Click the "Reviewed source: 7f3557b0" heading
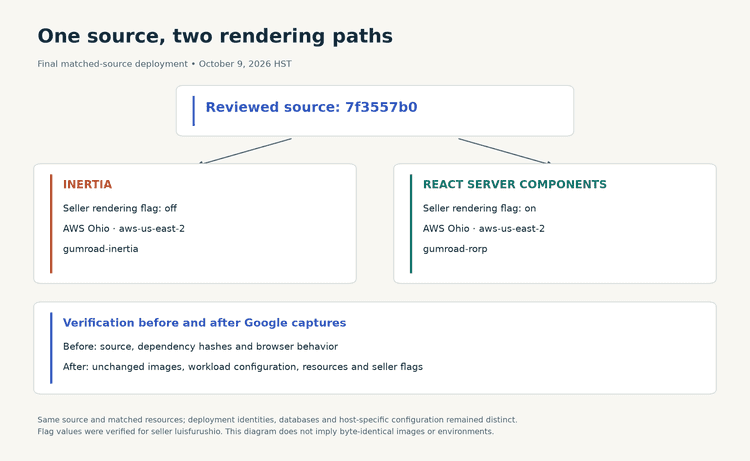The height and width of the screenshot is (461, 750). pyautogui.click(x=311, y=107)
